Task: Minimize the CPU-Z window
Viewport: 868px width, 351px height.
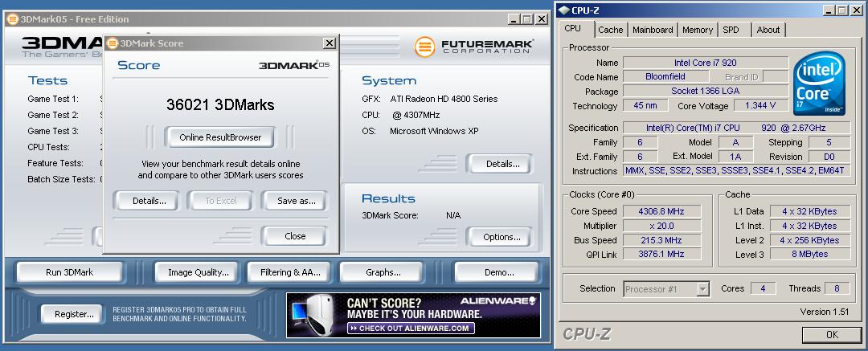Action: tap(828, 10)
